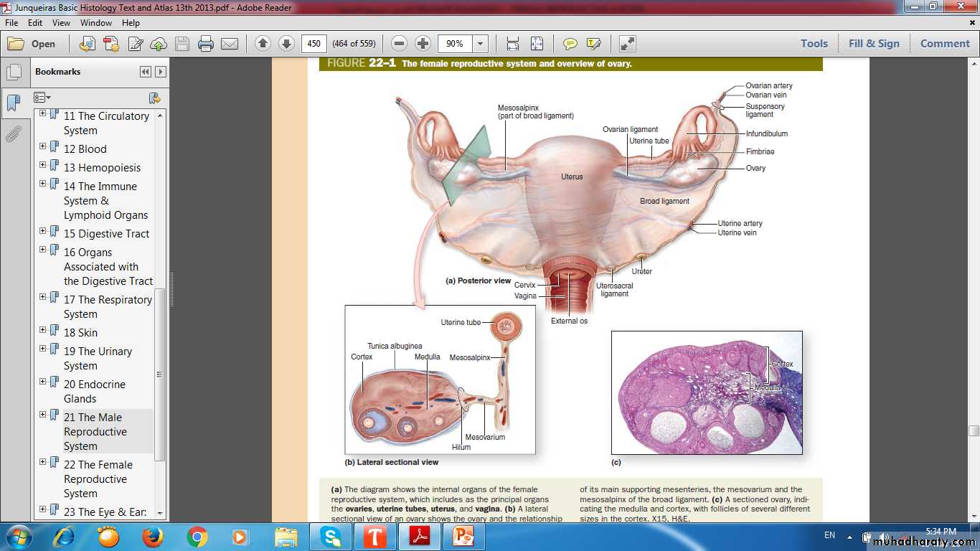Click the Print file icon
Image resolution: width=980 pixels, height=551 pixels.
206,44
